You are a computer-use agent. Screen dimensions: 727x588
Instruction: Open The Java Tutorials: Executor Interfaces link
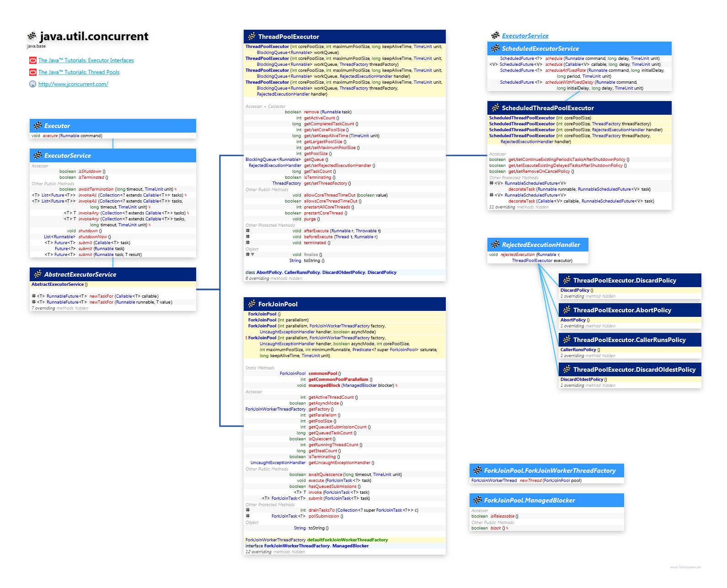tap(86, 60)
